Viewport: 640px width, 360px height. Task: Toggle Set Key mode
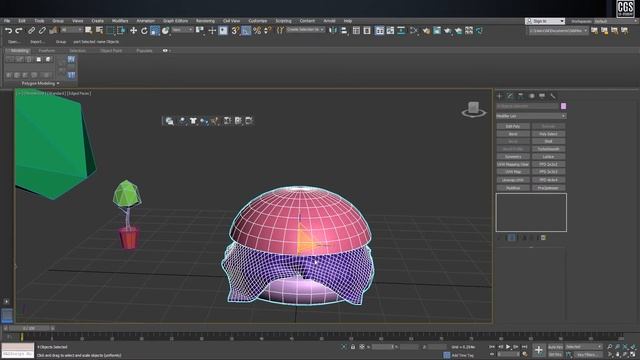555,354
